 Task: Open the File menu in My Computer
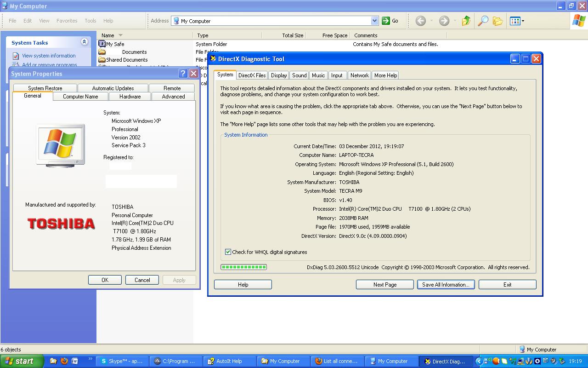coord(12,21)
